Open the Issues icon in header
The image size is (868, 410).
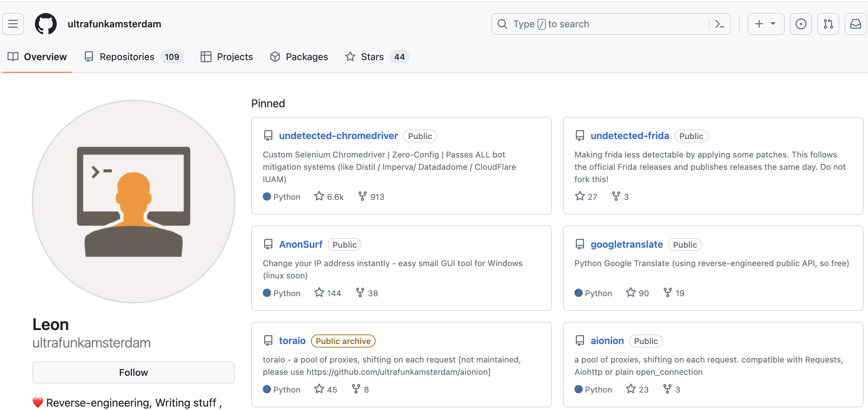pos(801,24)
